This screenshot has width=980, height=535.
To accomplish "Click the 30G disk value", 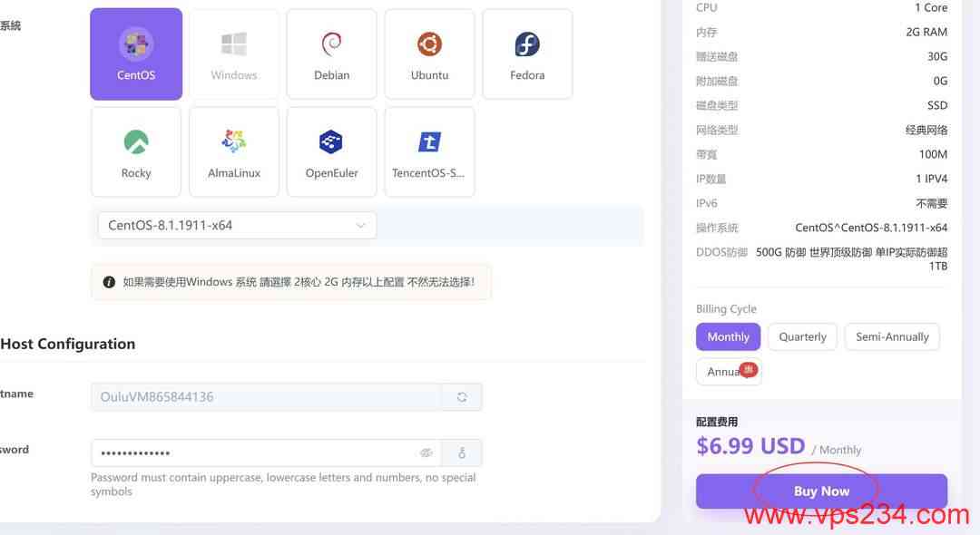I will [x=937, y=56].
